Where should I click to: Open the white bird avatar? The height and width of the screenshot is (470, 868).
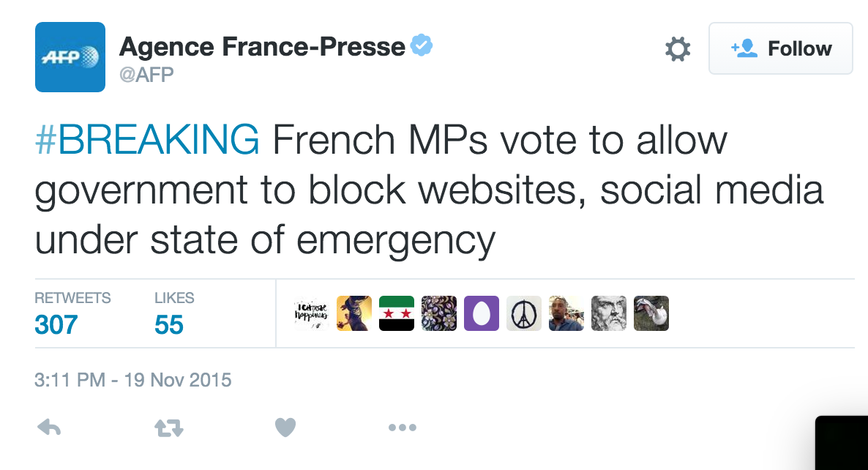click(x=651, y=313)
